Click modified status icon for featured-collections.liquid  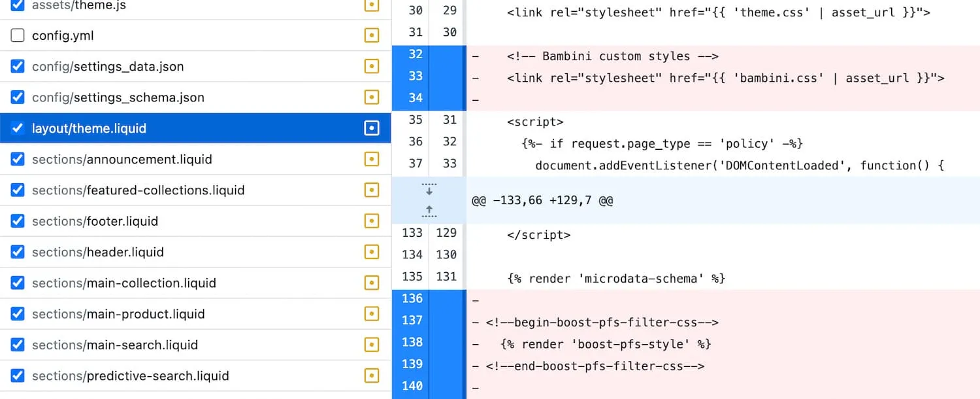(x=372, y=190)
